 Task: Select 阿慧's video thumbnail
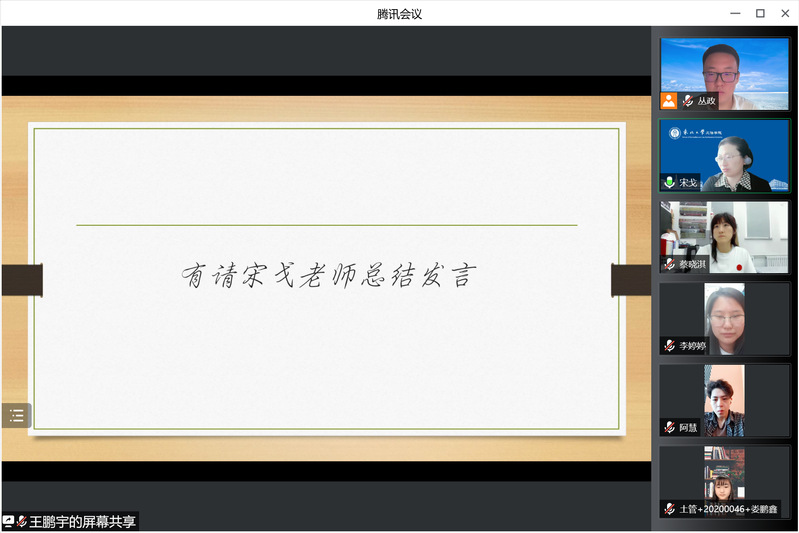click(725, 398)
